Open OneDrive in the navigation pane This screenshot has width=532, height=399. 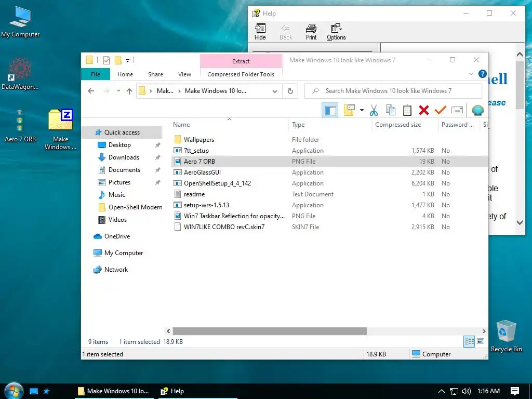click(x=117, y=236)
